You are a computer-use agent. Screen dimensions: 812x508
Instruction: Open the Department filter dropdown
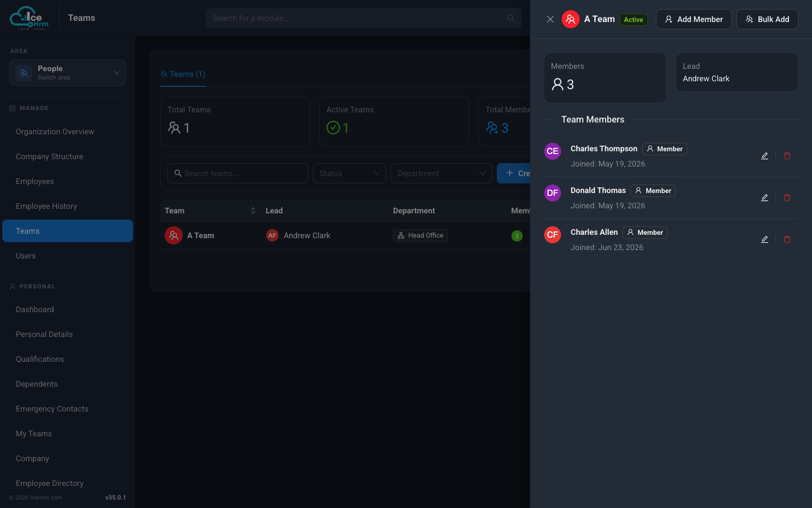442,173
